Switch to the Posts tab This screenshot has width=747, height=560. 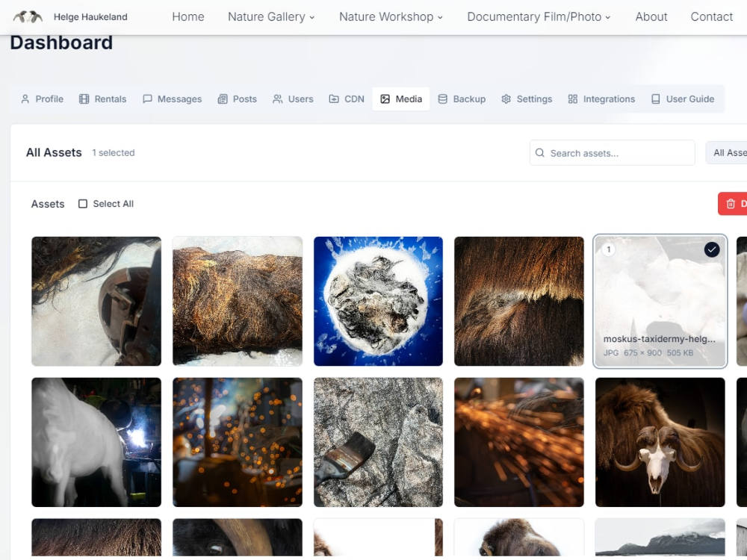(238, 99)
